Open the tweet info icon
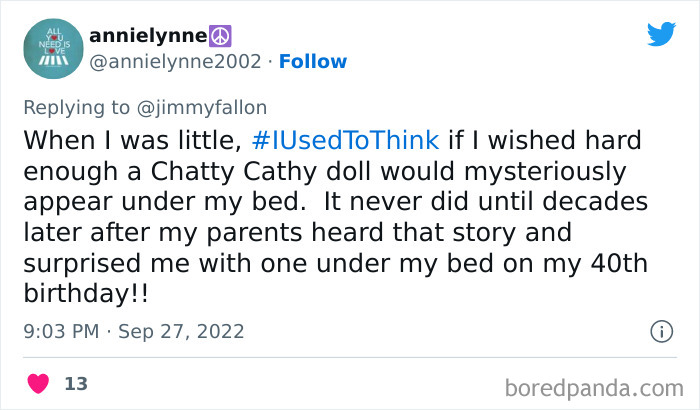 tap(661, 330)
